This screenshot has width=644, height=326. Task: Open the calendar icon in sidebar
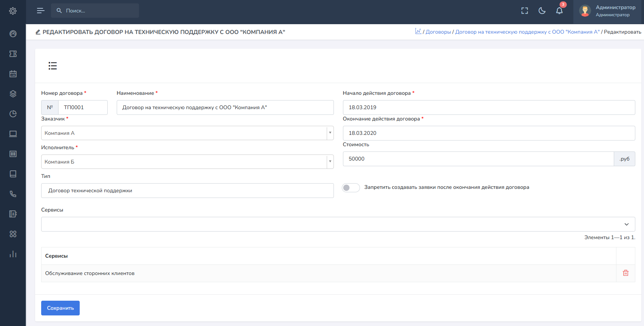(x=13, y=74)
